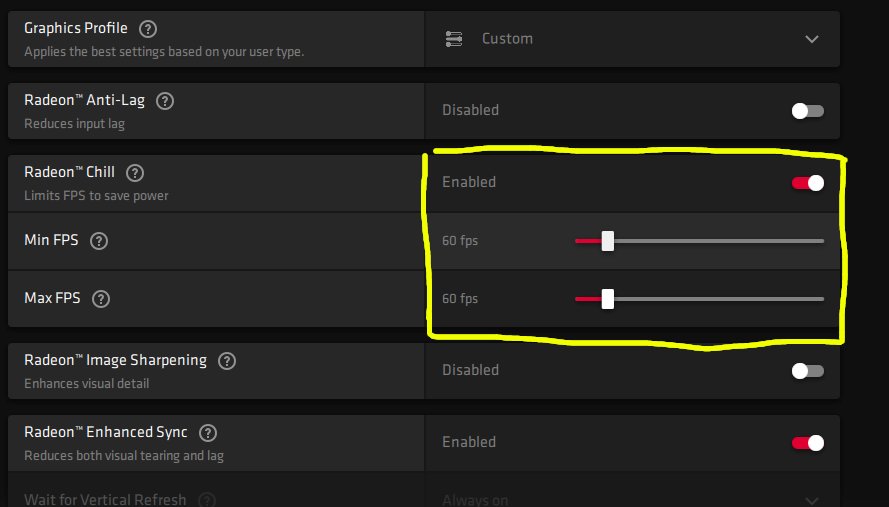Open help for Radeon Anti-Lag

coord(166,101)
